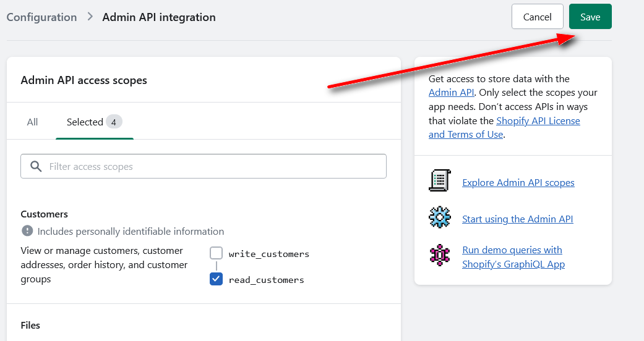Open Explore Admin API scopes link
Screen dimensions: 644x341
518,183
